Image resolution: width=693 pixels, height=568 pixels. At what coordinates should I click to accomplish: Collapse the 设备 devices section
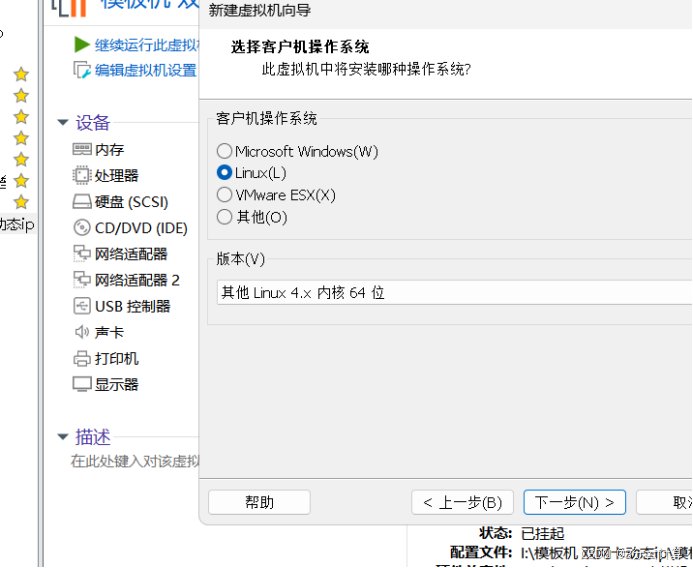point(63,122)
